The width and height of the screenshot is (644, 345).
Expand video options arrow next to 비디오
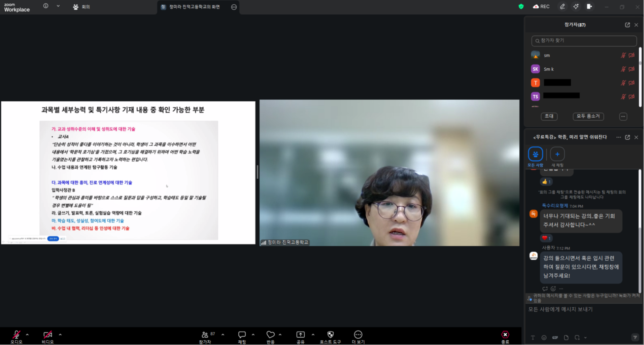click(60, 335)
